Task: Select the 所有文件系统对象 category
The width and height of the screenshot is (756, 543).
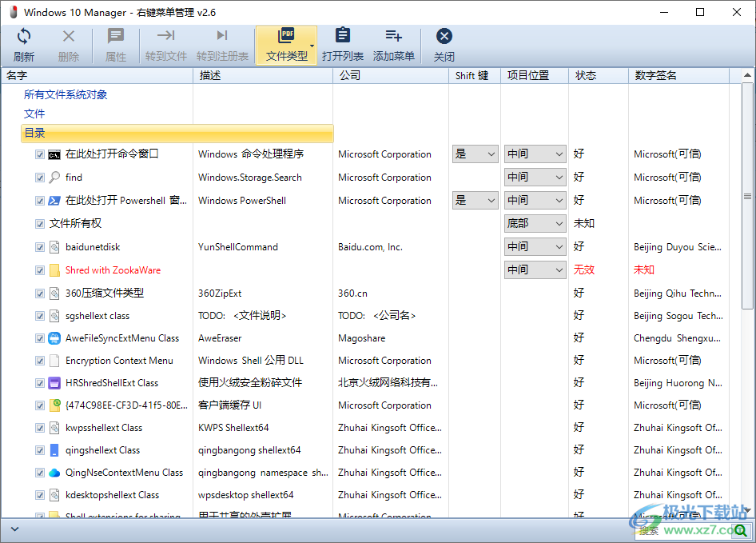Action: (66, 94)
